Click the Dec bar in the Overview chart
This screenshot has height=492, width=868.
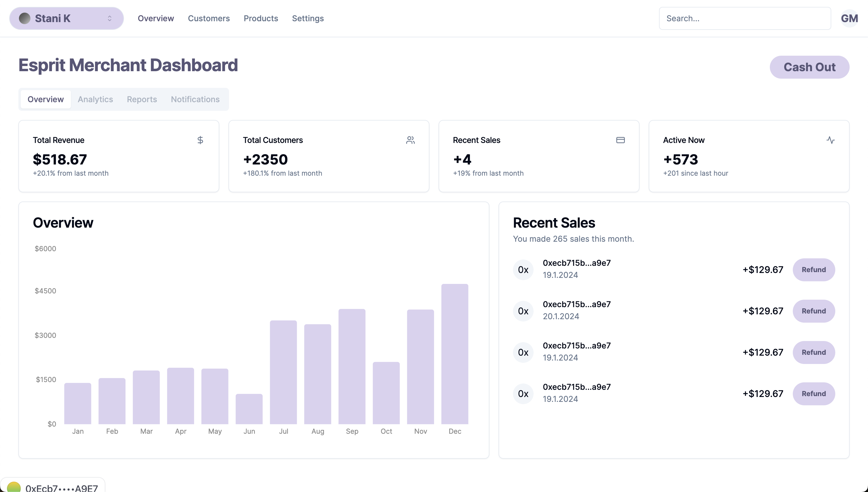(x=454, y=354)
